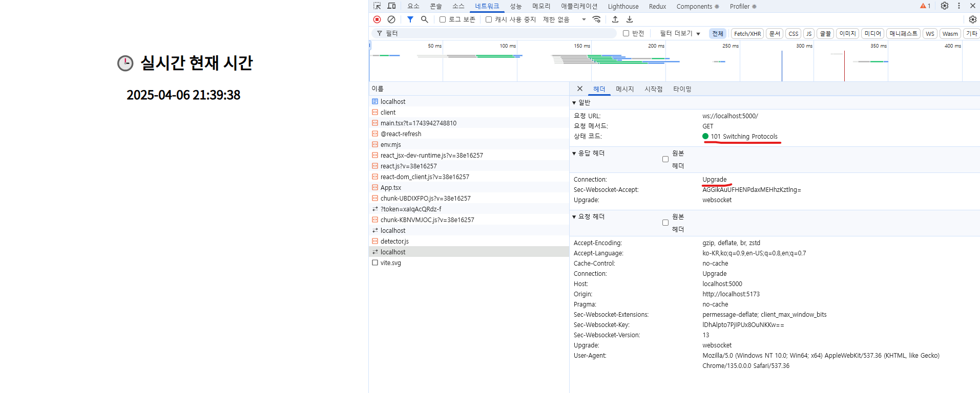
Task: Select the 시작점 details tab
Action: [654, 89]
